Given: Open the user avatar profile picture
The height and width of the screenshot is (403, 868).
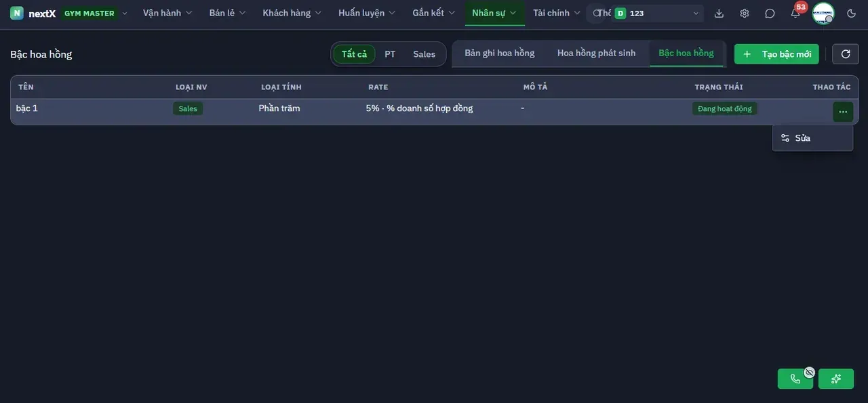Looking at the screenshot, I should 823,13.
